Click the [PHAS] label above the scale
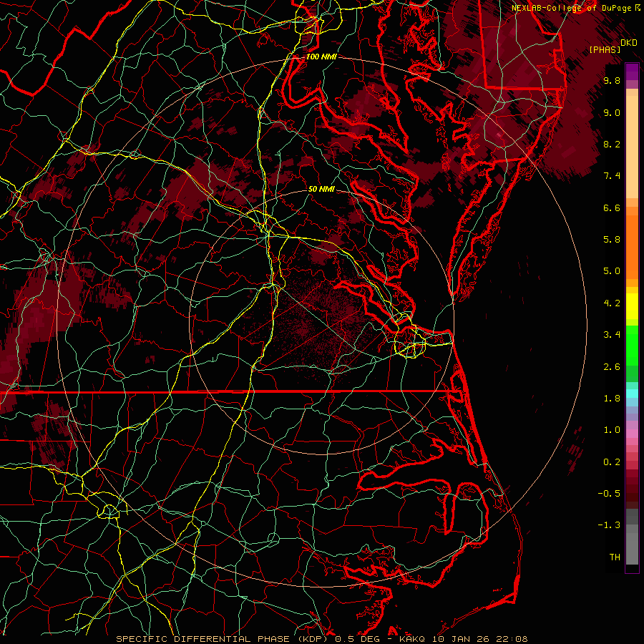Image resolution: width=644 pixels, height=644 pixels. pyautogui.click(x=605, y=49)
